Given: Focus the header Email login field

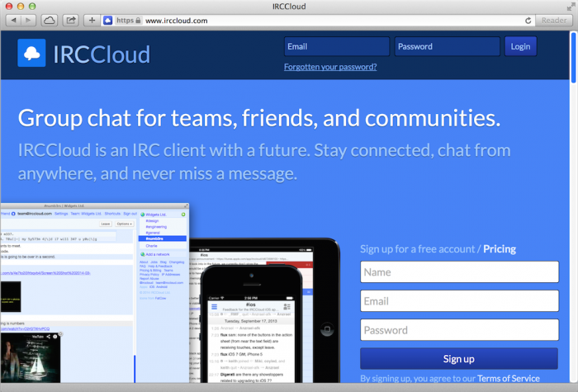Looking at the screenshot, I should pos(337,46).
